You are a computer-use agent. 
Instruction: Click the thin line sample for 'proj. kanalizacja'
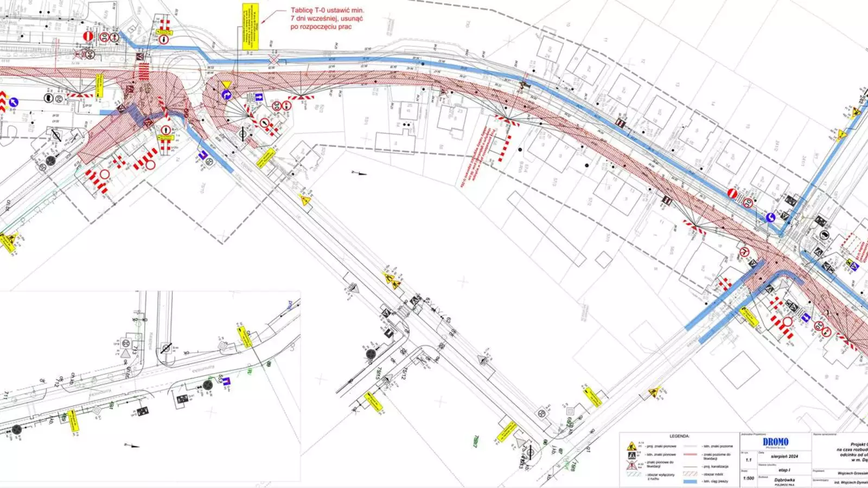click(690, 466)
